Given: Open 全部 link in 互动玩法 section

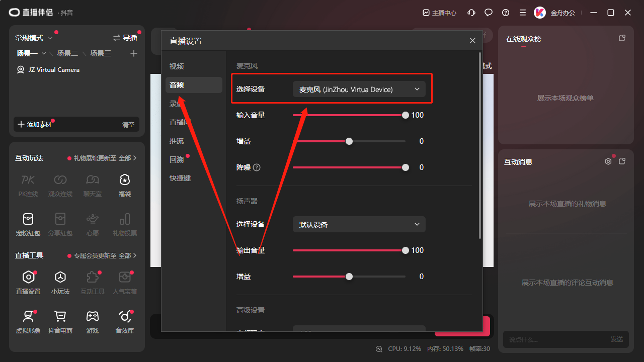Looking at the screenshot, I should [x=128, y=158].
